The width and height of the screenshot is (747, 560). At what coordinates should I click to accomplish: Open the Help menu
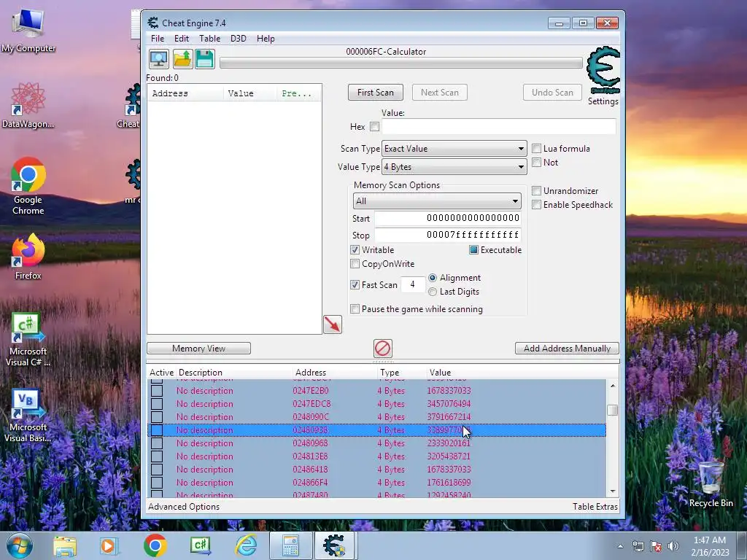coord(266,39)
